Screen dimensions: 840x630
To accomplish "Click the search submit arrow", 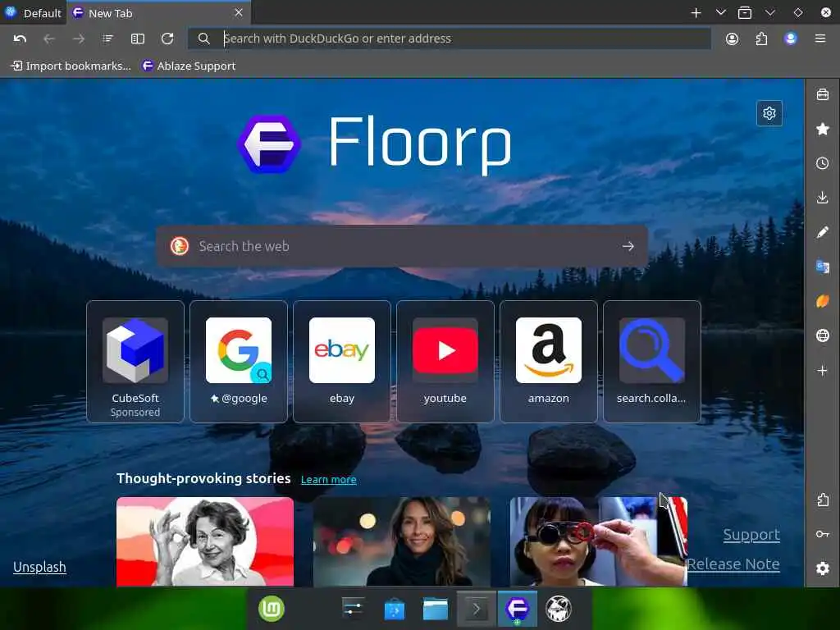I will [628, 246].
